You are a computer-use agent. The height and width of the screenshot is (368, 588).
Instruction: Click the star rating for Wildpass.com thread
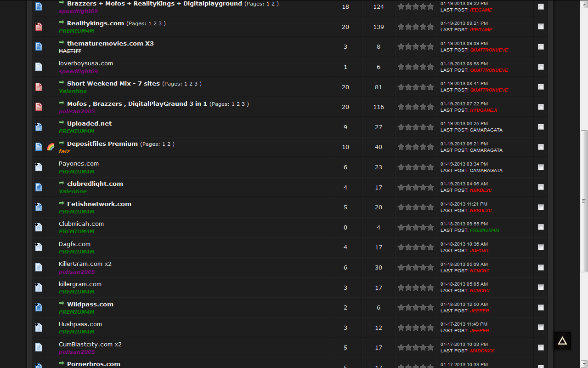click(x=416, y=307)
